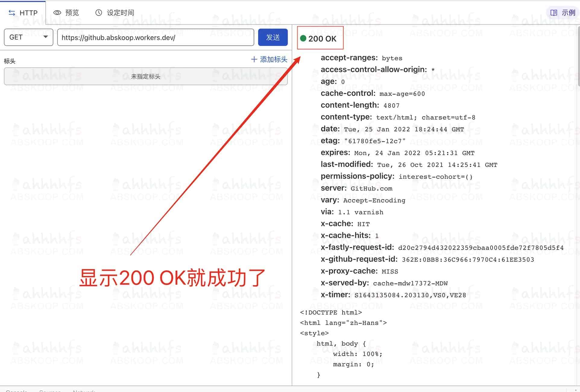
Task: Open the GET method dropdown
Action: tap(29, 37)
